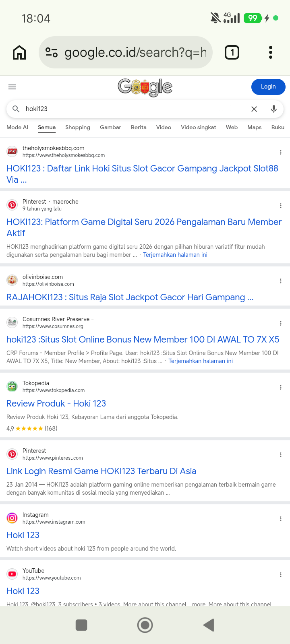Tap theholysmokesbbq.com site favicon
The image size is (290, 644).
click(12, 151)
